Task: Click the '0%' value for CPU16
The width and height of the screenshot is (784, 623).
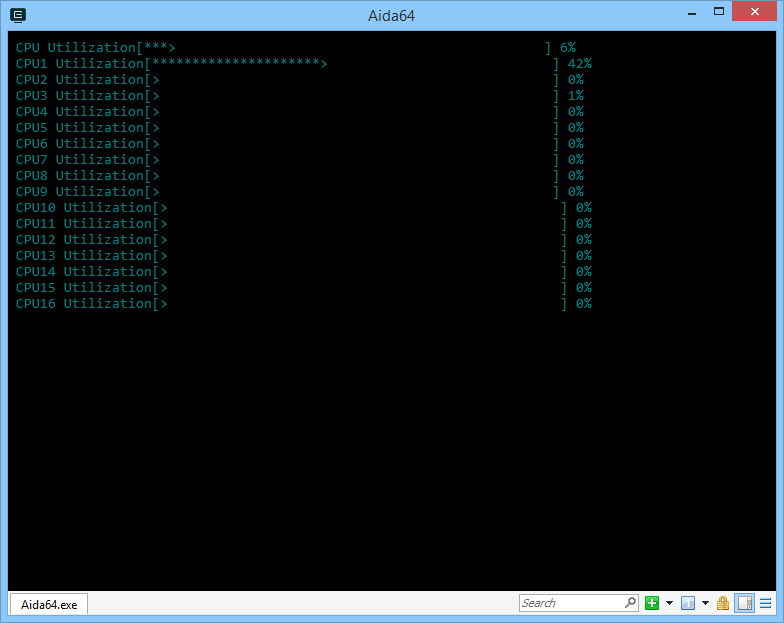Action: [x=584, y=304]
